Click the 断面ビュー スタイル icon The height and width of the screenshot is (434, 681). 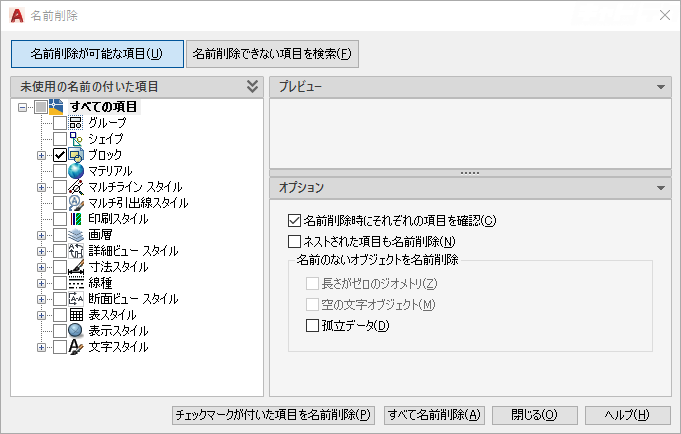pos(76,299)
